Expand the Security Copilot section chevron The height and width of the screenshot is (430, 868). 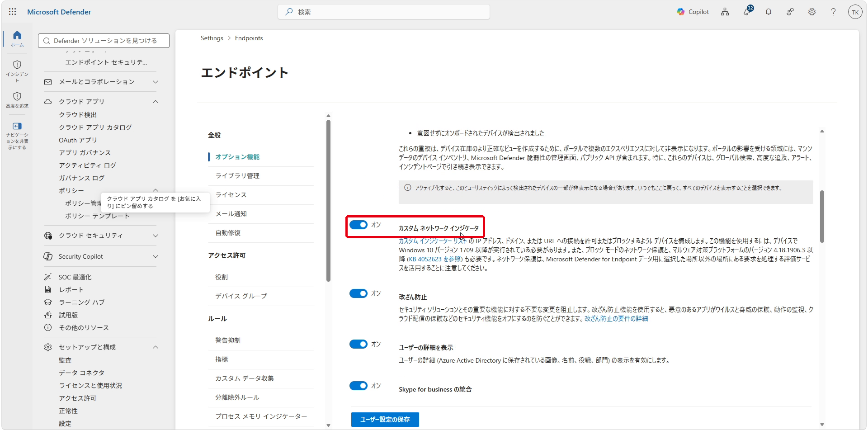pyautogui.click(x=156, y=256)
